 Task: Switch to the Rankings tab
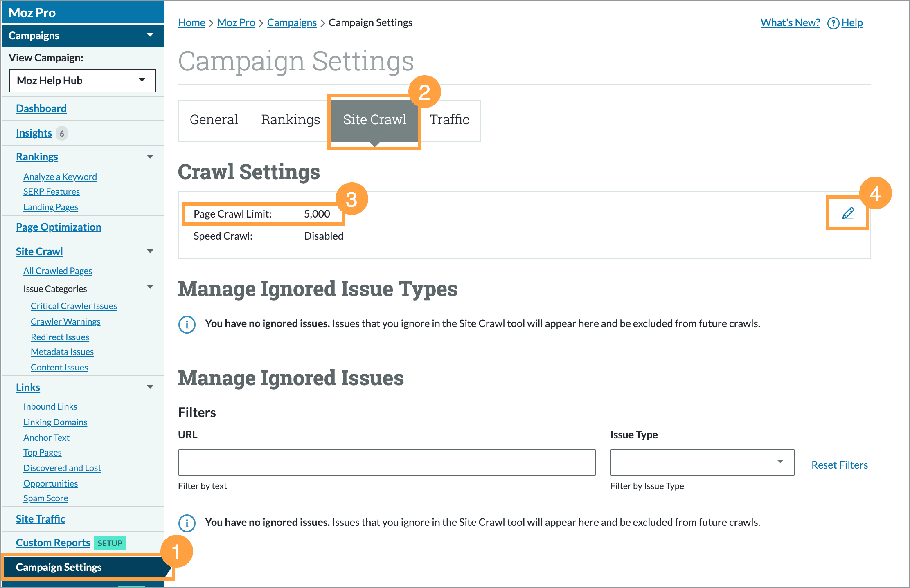[290, 120]
